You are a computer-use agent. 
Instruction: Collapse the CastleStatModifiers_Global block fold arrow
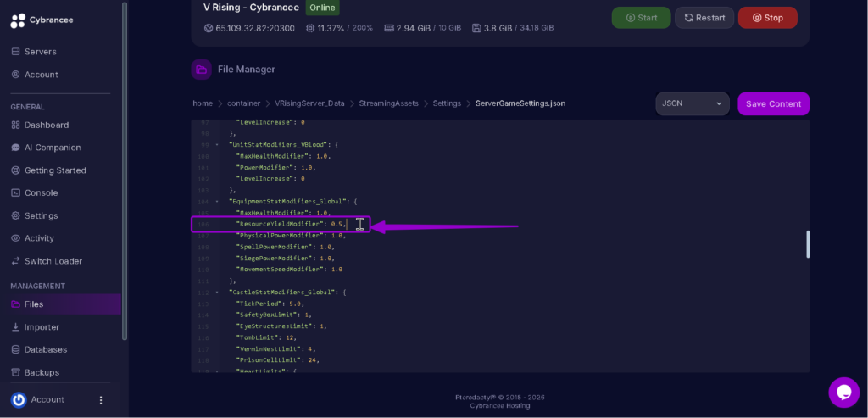pyautogui.click(x=217, y=292)
